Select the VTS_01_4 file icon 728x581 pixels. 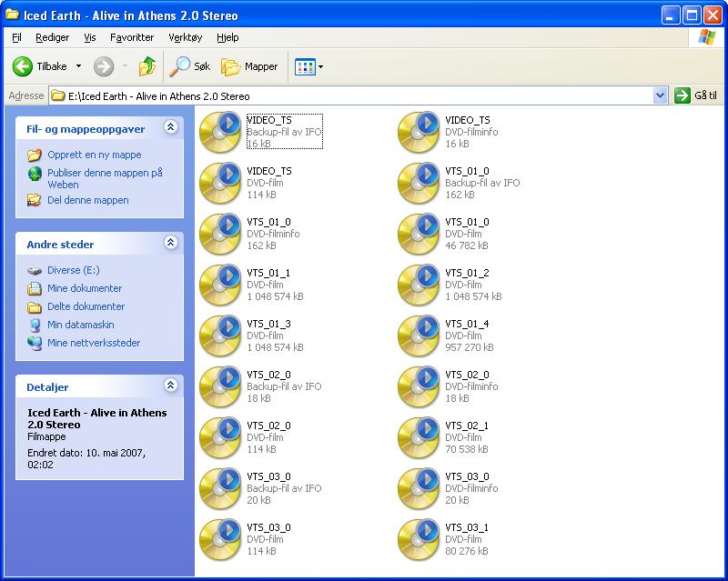point(419,336)
